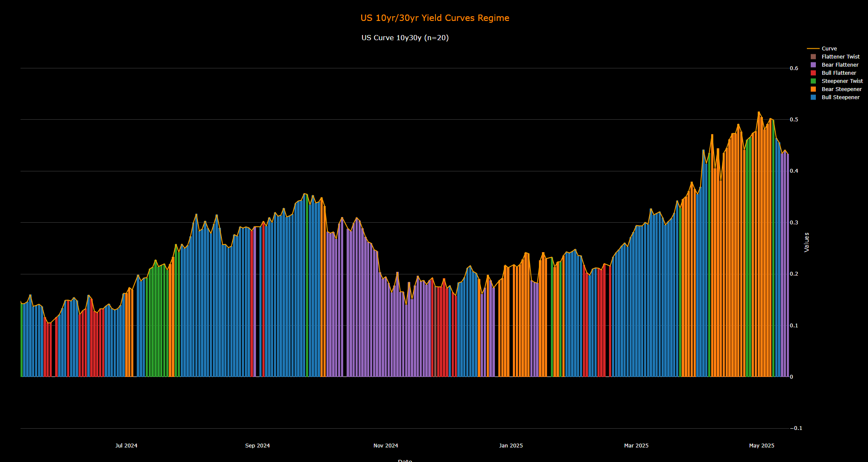Click the Jul 2024 x-axis label
This screenshot has height=462, width=868.
coord(126,445)
